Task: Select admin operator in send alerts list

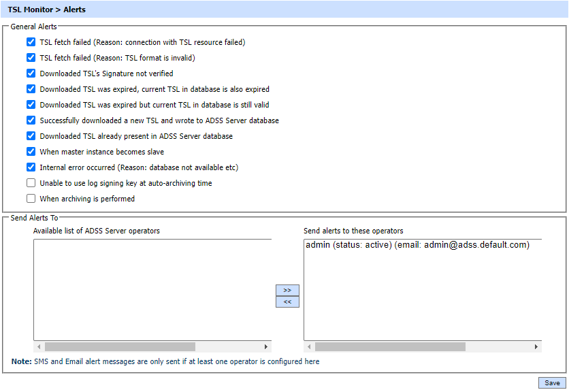Action: pyautogui.click(x=417, y=245)
